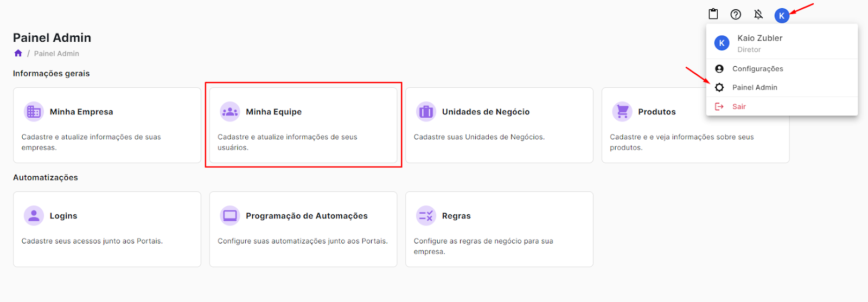The image size is (868, 302).
Task: Click the Minha Empresa card description
Action: click(x=91, y=142)
